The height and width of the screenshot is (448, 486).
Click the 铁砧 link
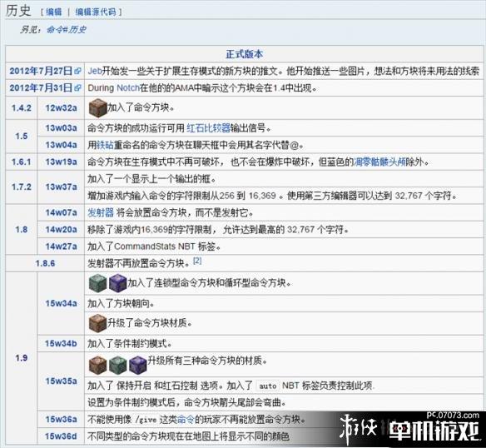click(105, 145)
